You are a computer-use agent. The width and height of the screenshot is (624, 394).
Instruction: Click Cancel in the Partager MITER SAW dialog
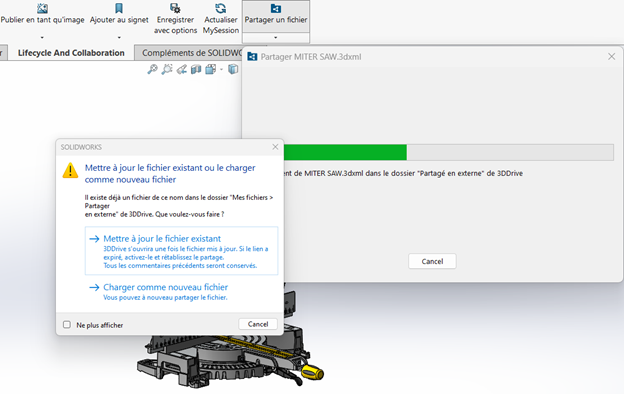tap(432, 261)
